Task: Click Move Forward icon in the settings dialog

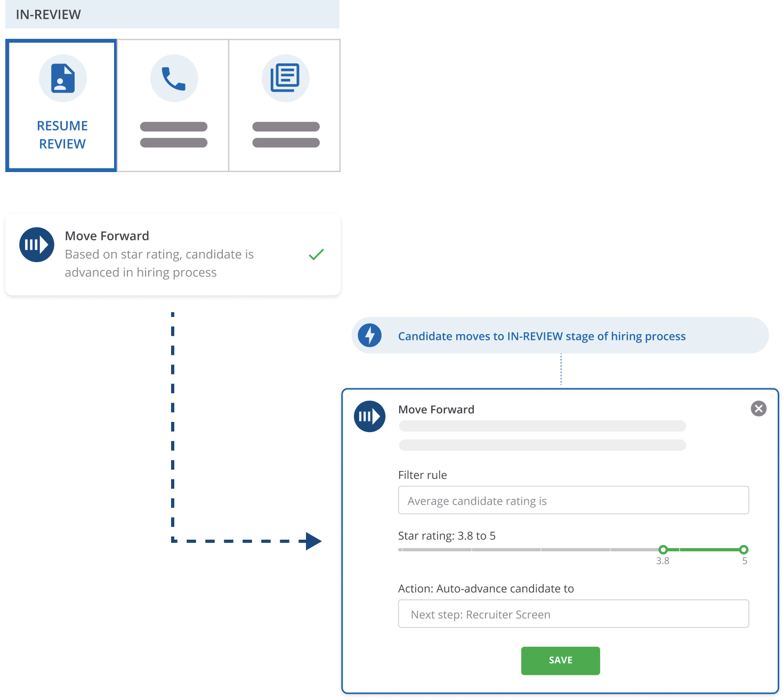Action: pos(369,416)
